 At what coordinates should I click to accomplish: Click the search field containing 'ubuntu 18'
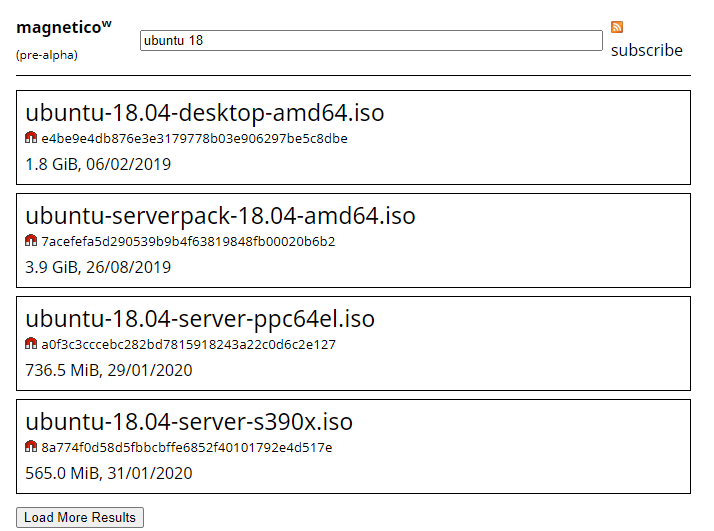[x=371, y=41]
